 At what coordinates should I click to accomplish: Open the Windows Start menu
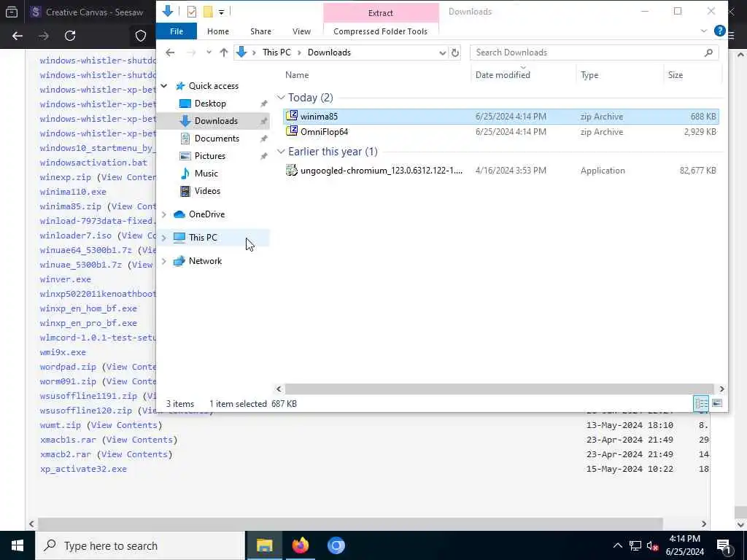coord(18,545)
